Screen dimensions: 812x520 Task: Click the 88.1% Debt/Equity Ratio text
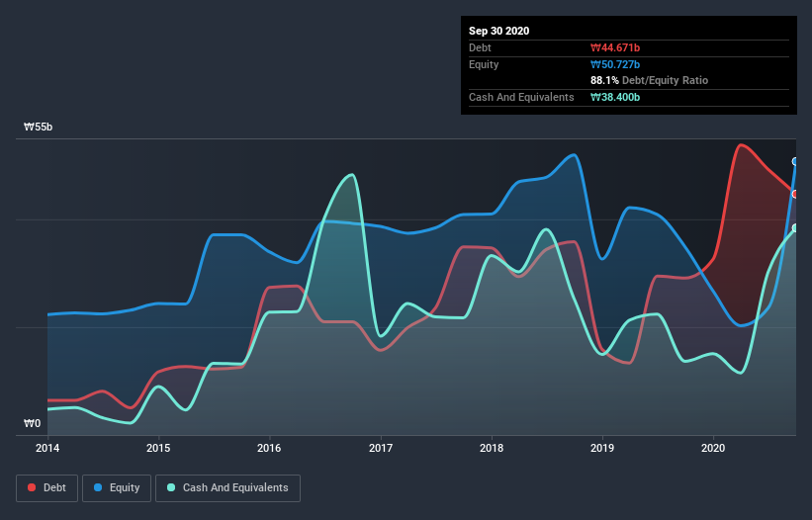tap(650, 80)
